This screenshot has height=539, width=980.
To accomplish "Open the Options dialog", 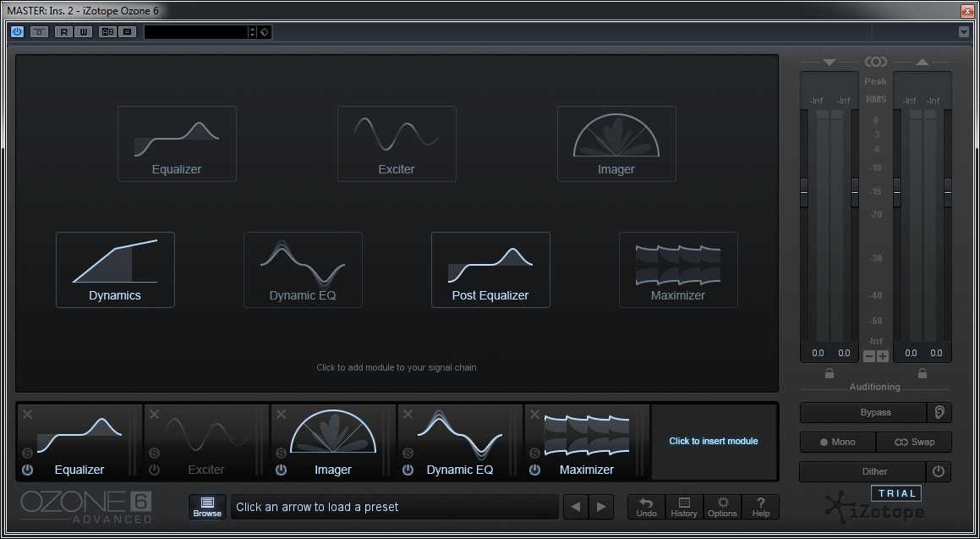I will 722,507.
